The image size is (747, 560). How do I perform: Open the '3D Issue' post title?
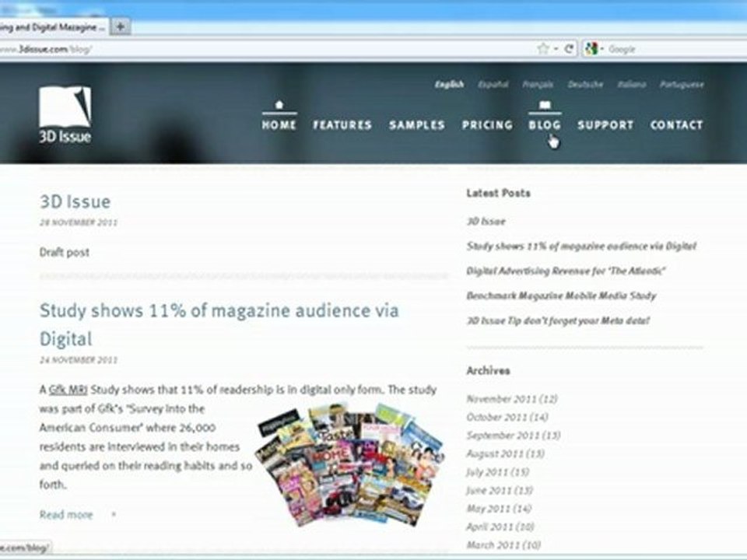75,201
